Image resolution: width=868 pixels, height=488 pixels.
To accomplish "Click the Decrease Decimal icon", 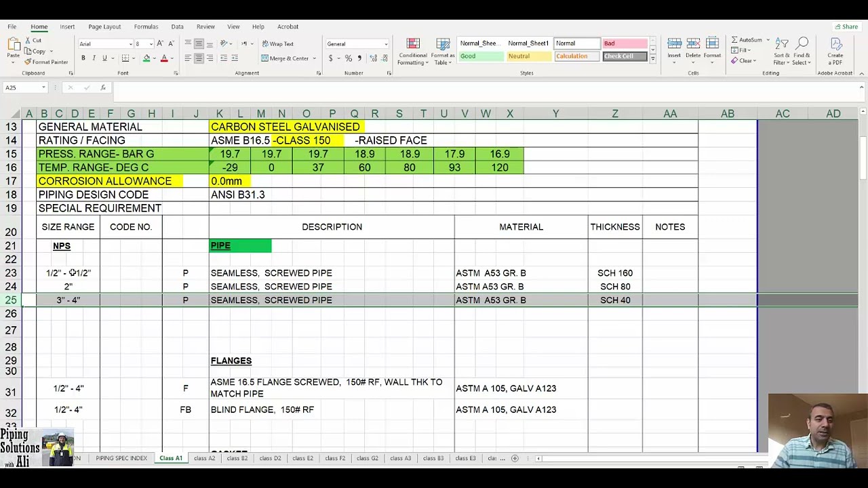I will 382,58.
